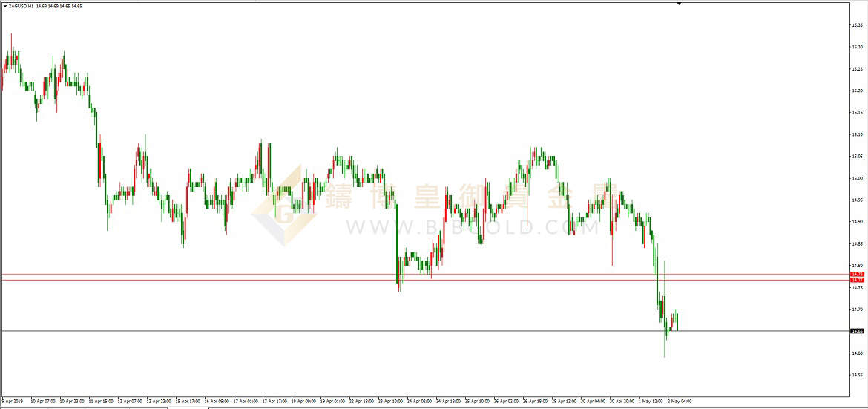Viewport: 868px width, 409px height.
Task: Click the 12 Apr 23:00 time label
Action: tap(157, 400)
